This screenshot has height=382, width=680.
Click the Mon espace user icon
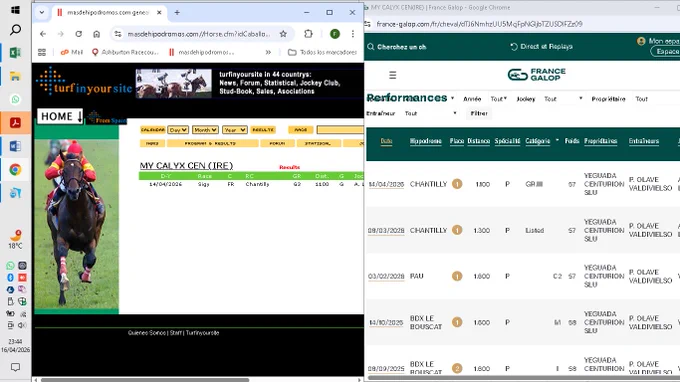pos(641,41)
